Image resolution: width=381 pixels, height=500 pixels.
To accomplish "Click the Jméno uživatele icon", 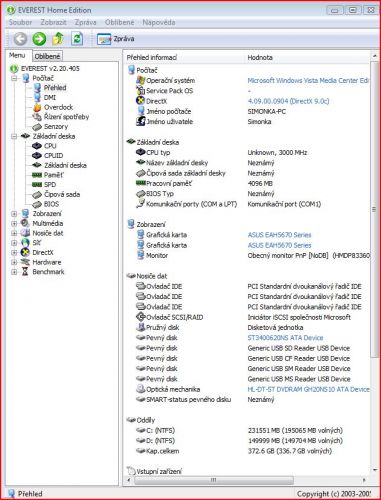I will 140,121.
